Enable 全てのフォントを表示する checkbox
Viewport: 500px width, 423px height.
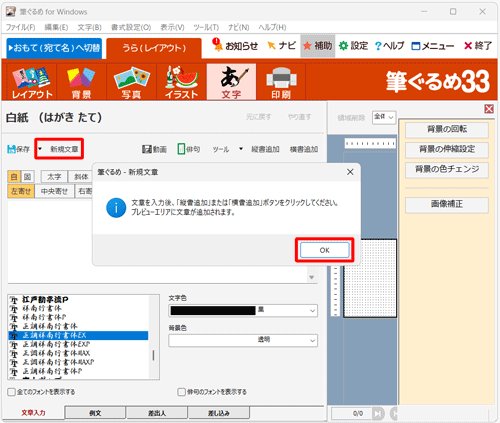point(12,392)
